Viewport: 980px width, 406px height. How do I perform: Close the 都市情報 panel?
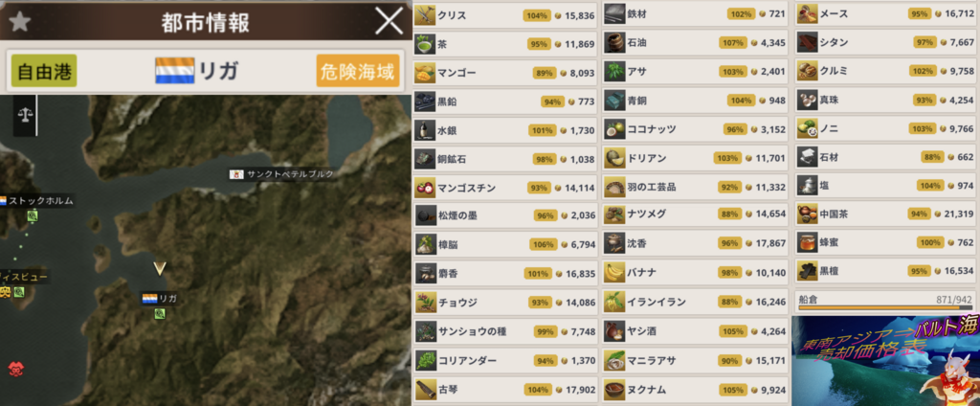tap(389, 22)
